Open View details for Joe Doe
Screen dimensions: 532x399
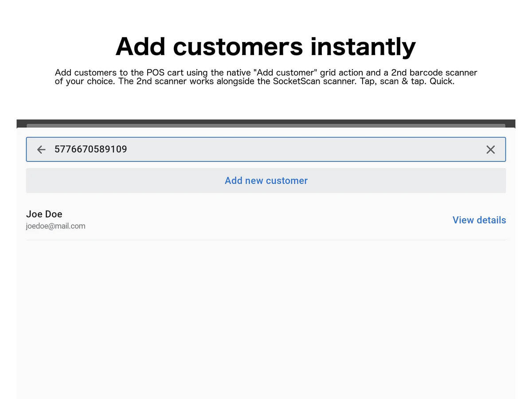pos(479,220)
